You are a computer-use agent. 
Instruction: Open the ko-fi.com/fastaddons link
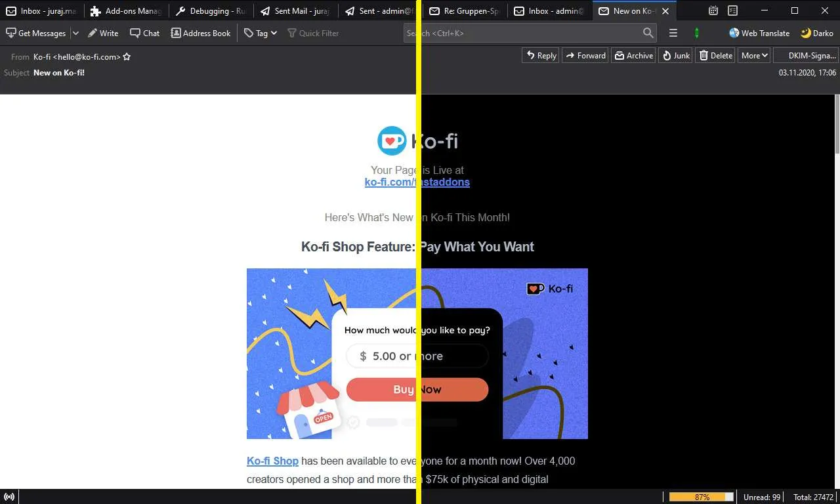click(x=417, y=182)
